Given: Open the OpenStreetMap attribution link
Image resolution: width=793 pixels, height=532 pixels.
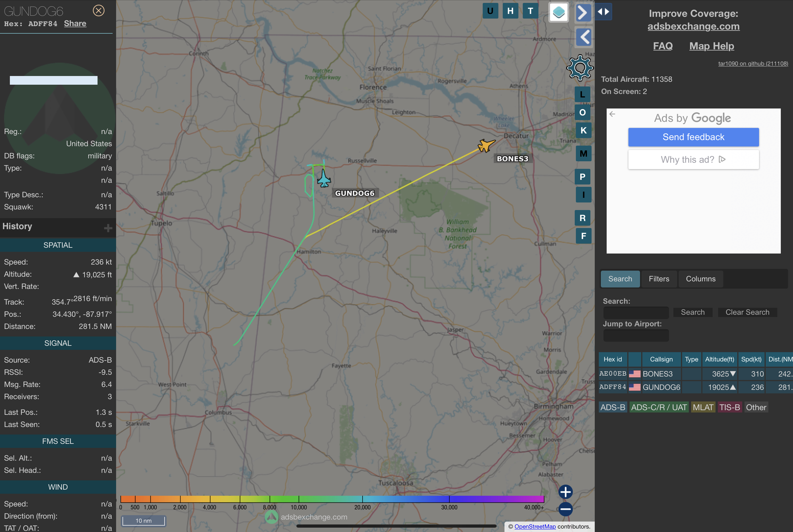Looking at the screenshot, I should click(x=535, y=526).
